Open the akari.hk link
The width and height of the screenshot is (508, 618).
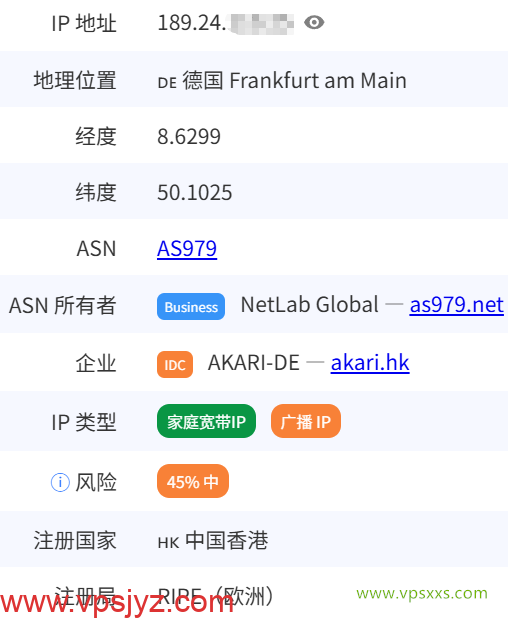click(x=370, y=363)
